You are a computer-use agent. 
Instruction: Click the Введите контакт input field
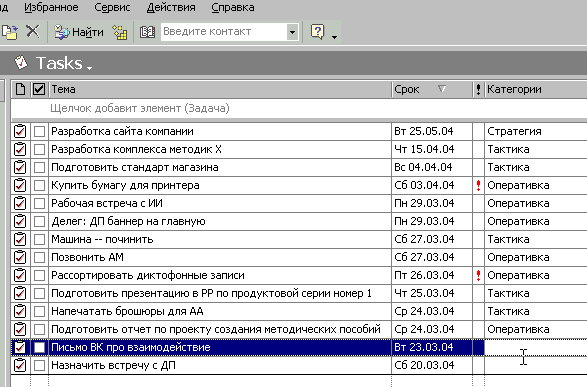(223, 31)
